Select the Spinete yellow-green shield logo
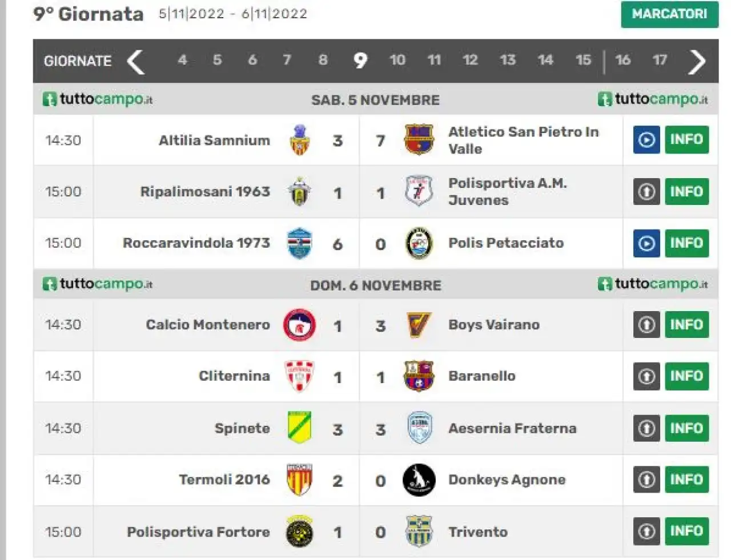Viewport: 731px width, 560px height. tap(299, 428)
